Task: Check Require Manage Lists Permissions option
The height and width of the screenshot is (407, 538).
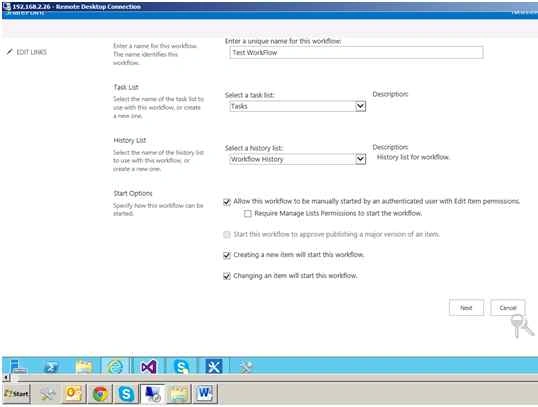Action: point(247,214)
